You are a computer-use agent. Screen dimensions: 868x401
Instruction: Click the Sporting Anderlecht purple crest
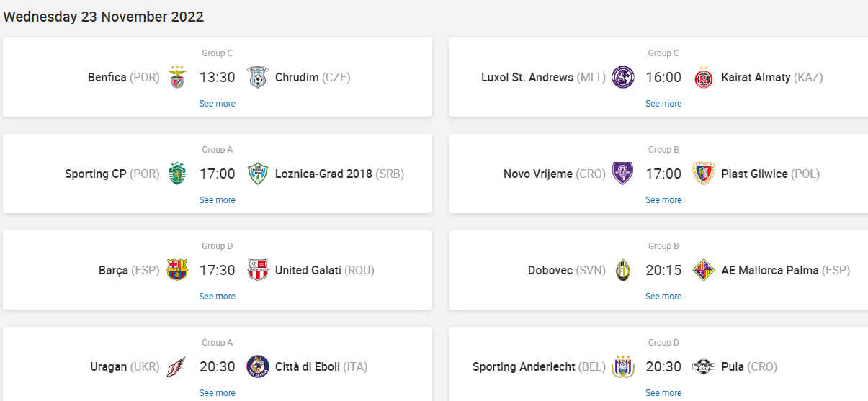pyautogui.click(x=623, y=366)
